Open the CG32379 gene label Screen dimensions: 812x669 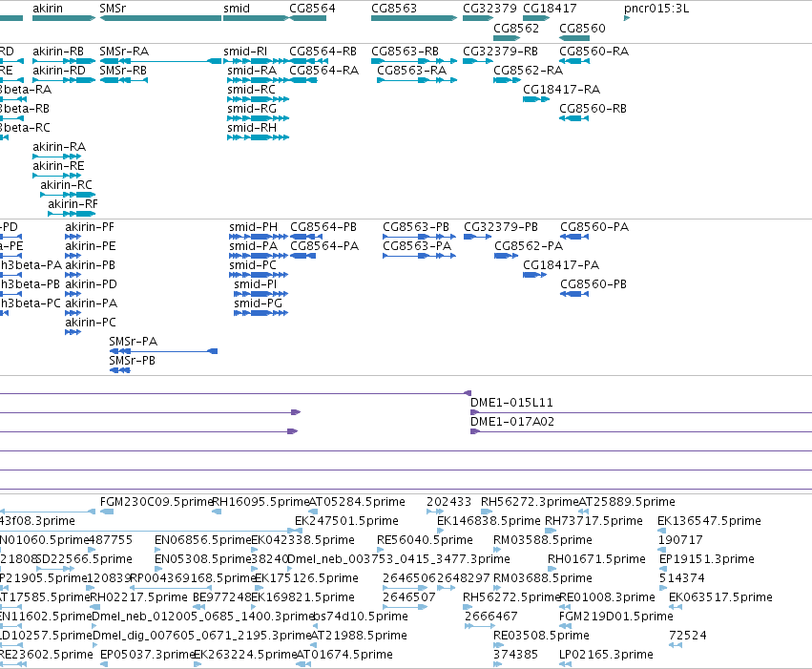coord(489,9)
